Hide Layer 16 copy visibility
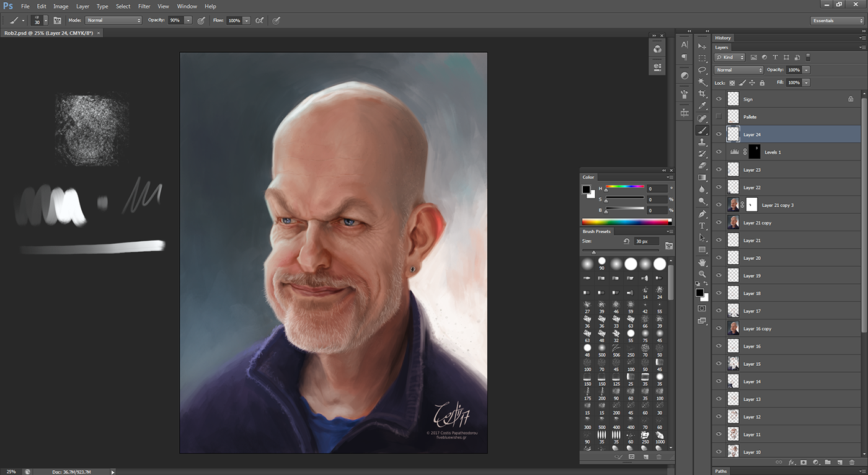Screen dimensions: 868x475 pyautogui.click(x=719, y=329)
